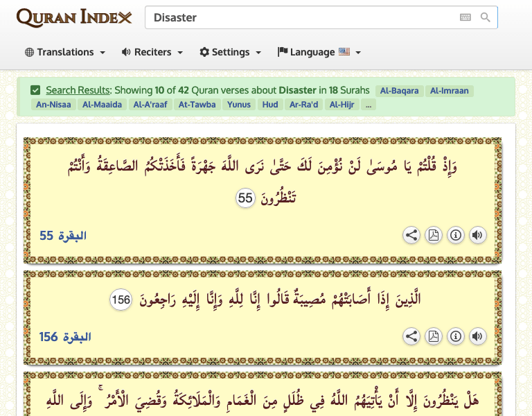Click the globe icon beside Translations
This screenshot has width=532, height=416.
coord(30,52)
